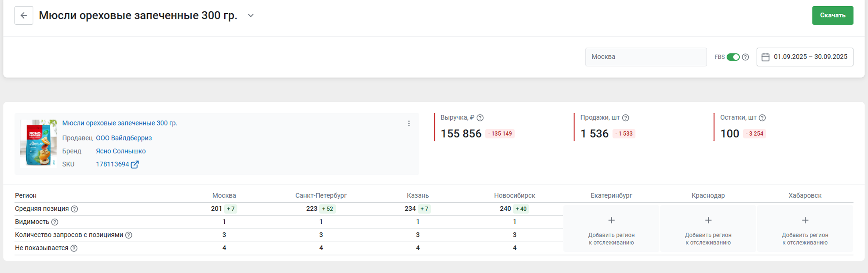Click help icon next to Не показывается
This screenshot has width=868, height=273.
click(74, 248)
